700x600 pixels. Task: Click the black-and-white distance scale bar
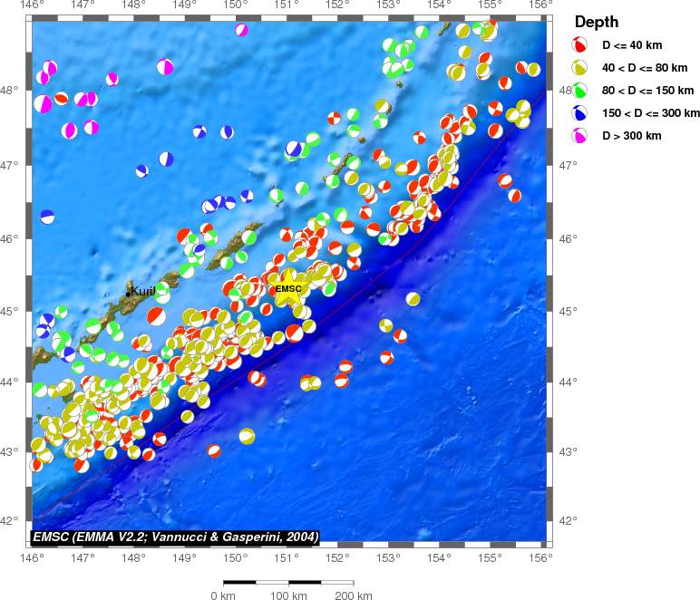287,582
